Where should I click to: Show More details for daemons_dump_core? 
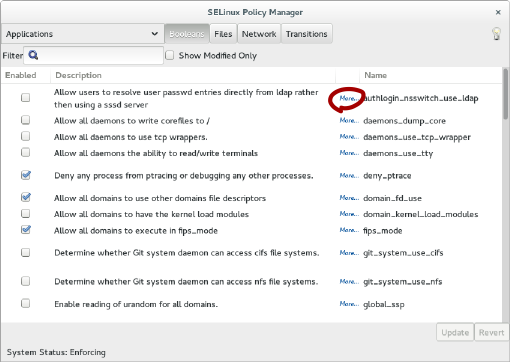tap(349, 120)
